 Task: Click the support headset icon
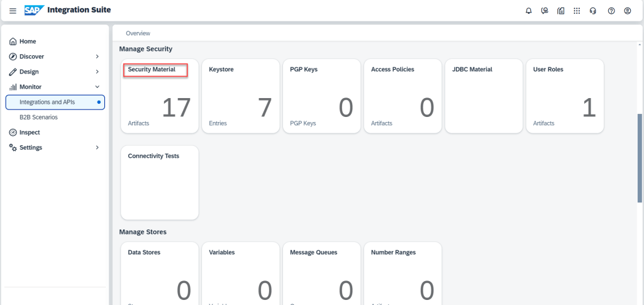[593, 11]
